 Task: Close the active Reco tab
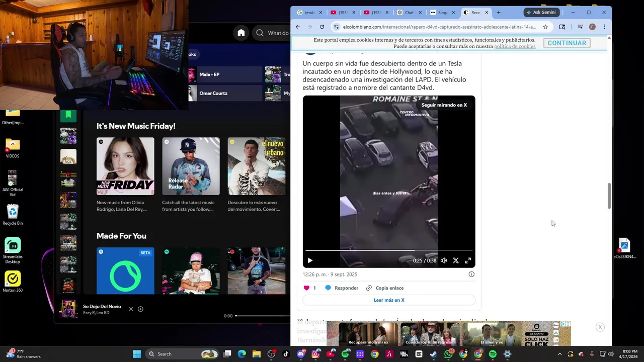pos(487,13)
